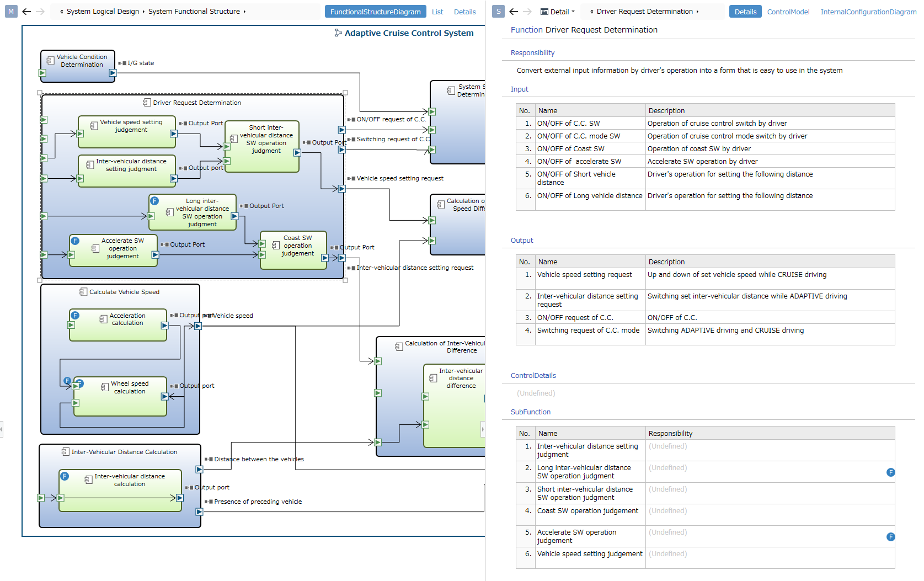
Task: Expand Driver Request Determination breadcrumb arrow
Action: click(x=697, y=12)
